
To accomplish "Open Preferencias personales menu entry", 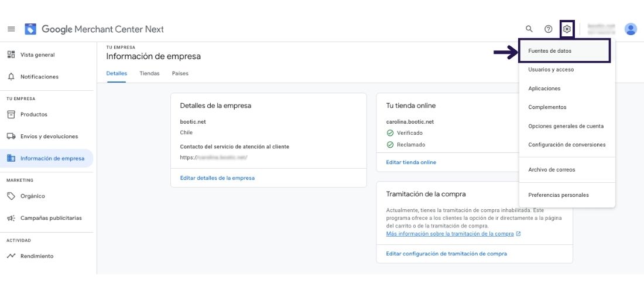I will click(567, 195).
